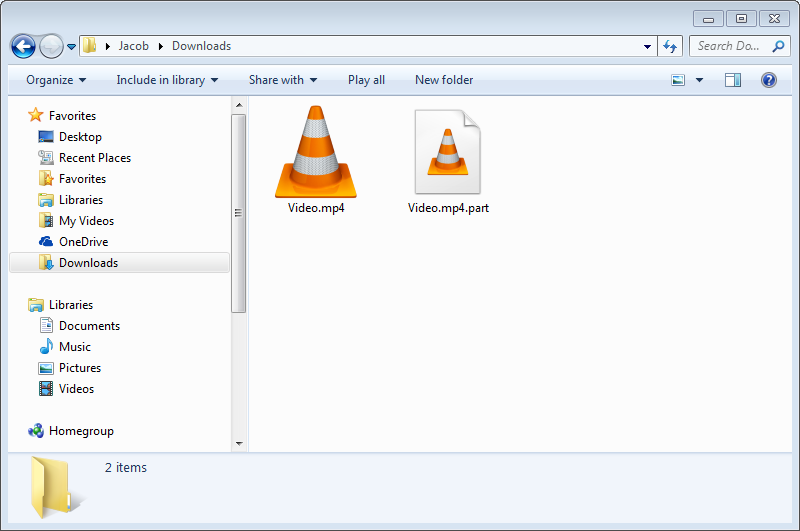The width and height of the screenshot is (800, 531).
Task: Click the OneDrive cloud icon
Action: point(46,241)
